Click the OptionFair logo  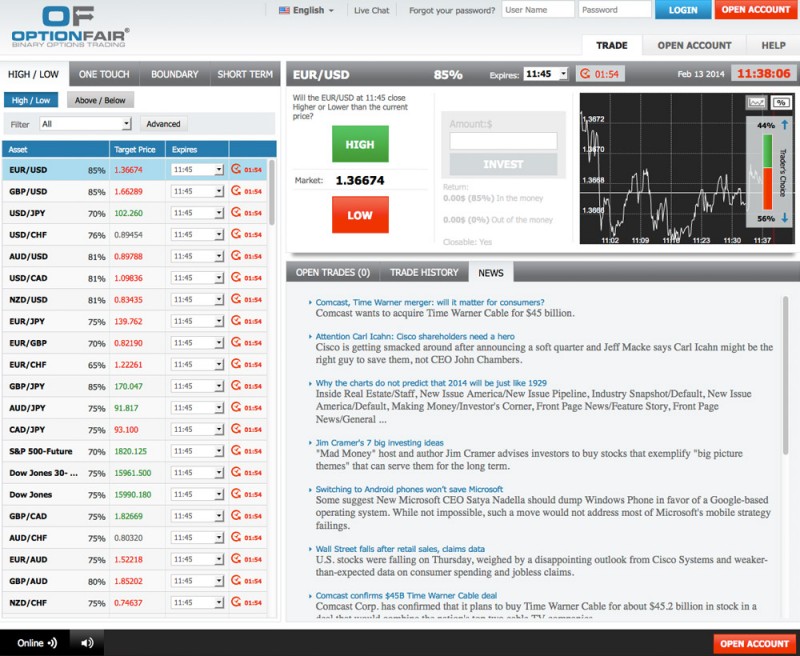pos(70,27)
